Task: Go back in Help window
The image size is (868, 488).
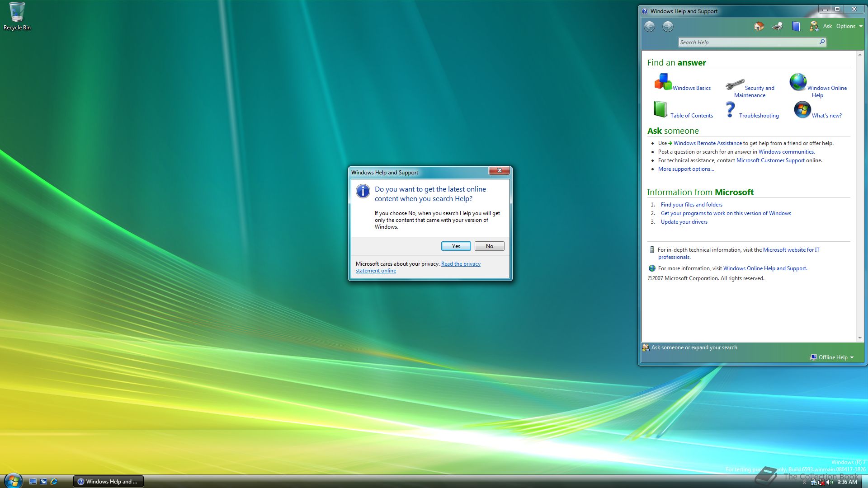Action: pos(649,27)
